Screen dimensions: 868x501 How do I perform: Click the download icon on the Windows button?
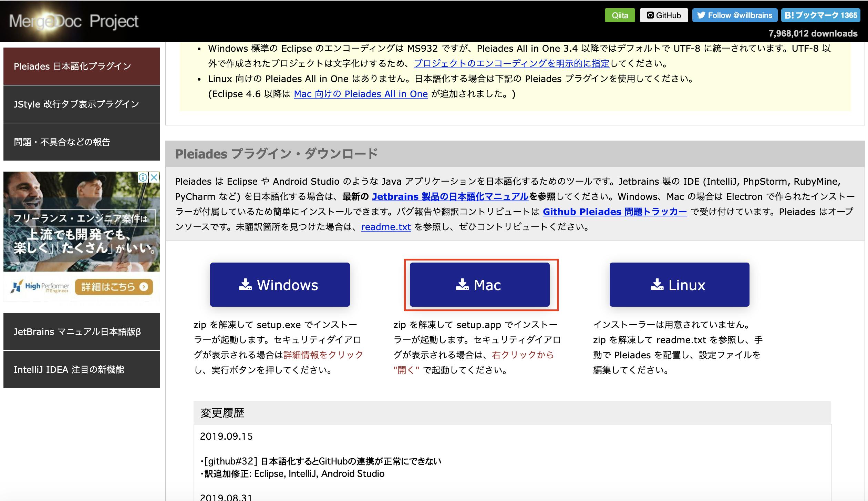point(245,285)
